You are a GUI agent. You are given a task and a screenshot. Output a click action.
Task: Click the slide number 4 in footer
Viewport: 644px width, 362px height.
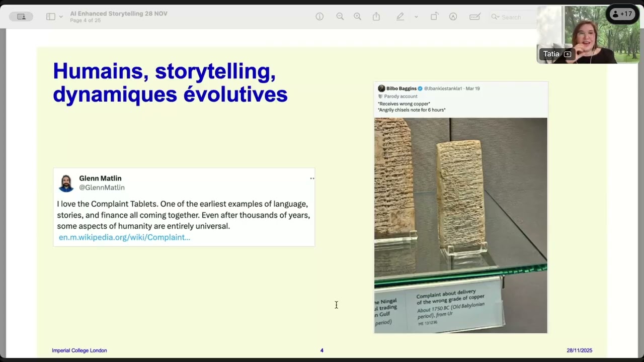point(322,350)
